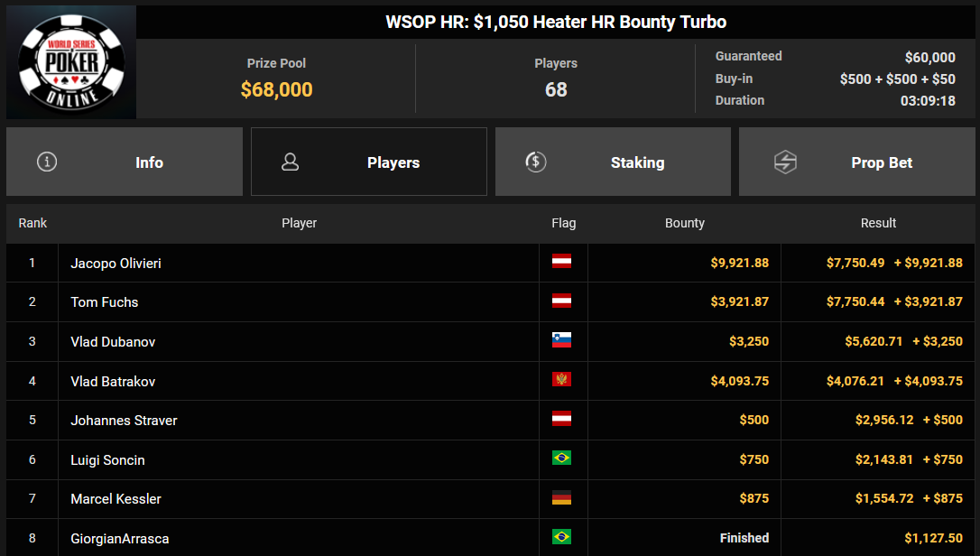Select player Johannes Straver

click(x=124, y=421)
